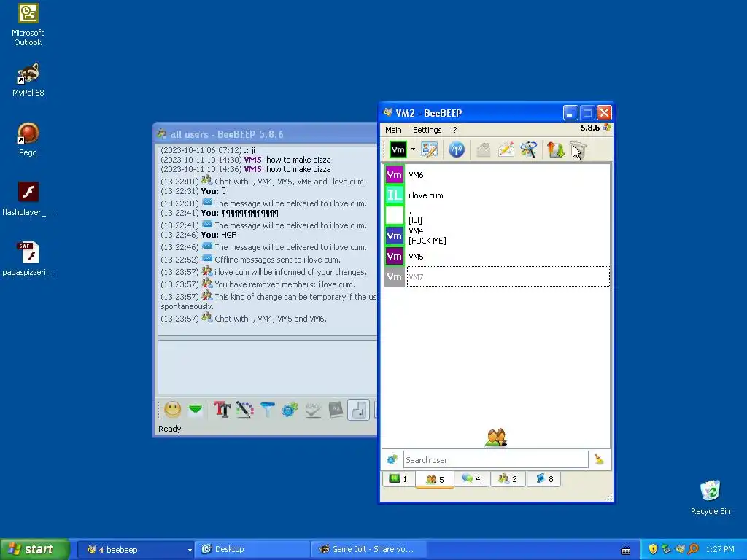Select user VM5 in the list
The image size is (747, 560).
pyautogui.click(x=496, y=256)
